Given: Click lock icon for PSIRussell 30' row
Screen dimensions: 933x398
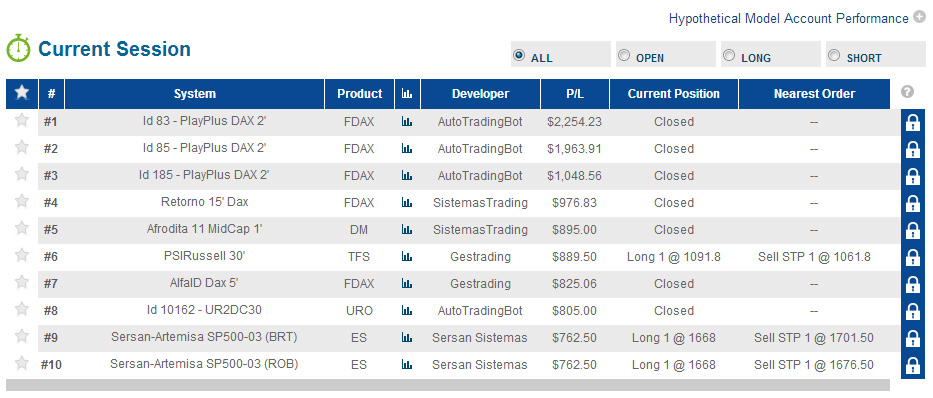Looking at the screenshot, I should [912, 258].
